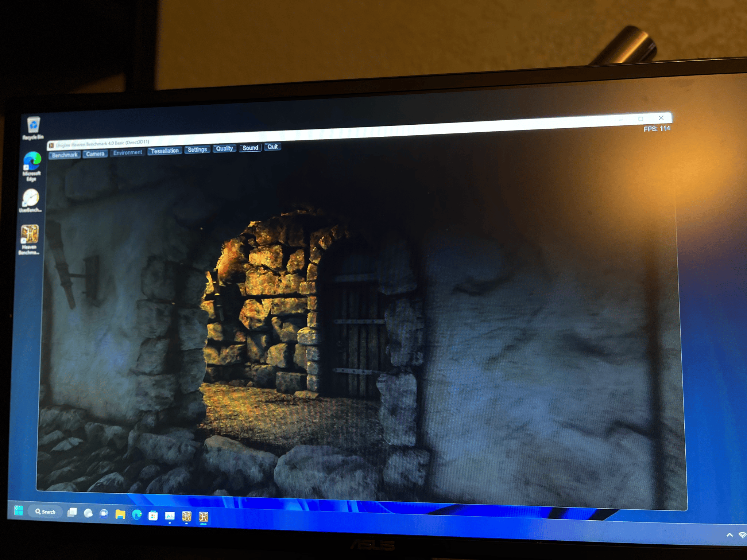747x560 pixels.
Task: Open the Environment menu
Action: [128, 152]
